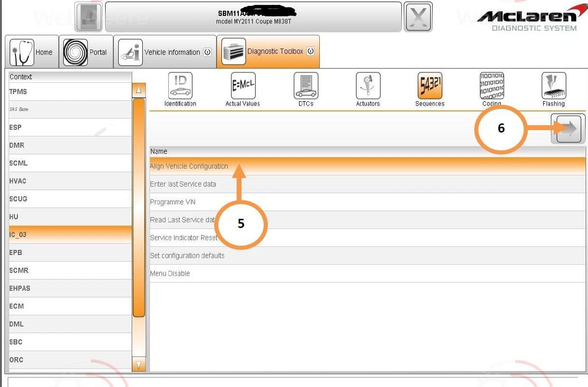Screen dimensions: 588x387
Task: Click the vehicle thumbnail icon beside VIN
Action: [89, 17]
